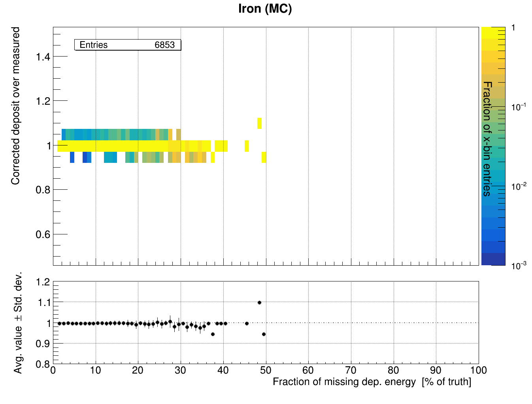Click the 0.6 tick label on upper y-axis
Viewport: 532px width, 404px height.
pos(43,234)
